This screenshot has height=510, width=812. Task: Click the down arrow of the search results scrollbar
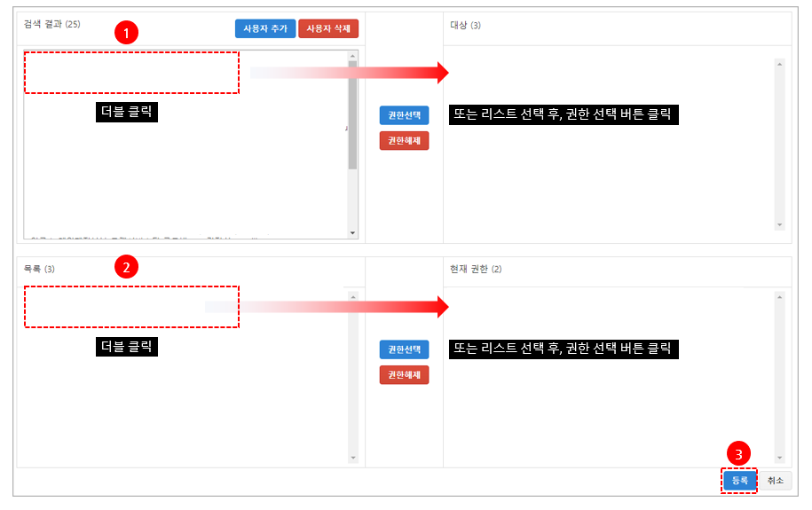(352, 233)
